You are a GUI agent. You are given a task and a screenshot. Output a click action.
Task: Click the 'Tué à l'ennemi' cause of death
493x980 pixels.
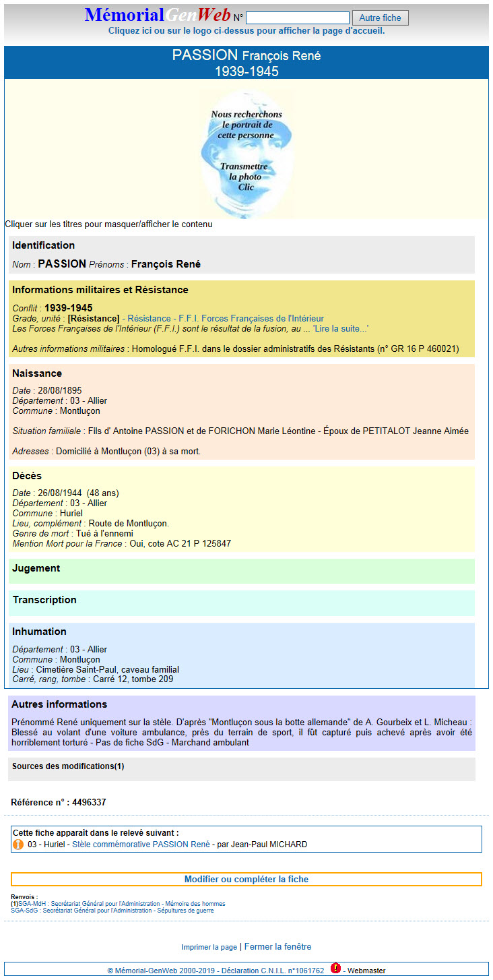(x=104, y=534)
